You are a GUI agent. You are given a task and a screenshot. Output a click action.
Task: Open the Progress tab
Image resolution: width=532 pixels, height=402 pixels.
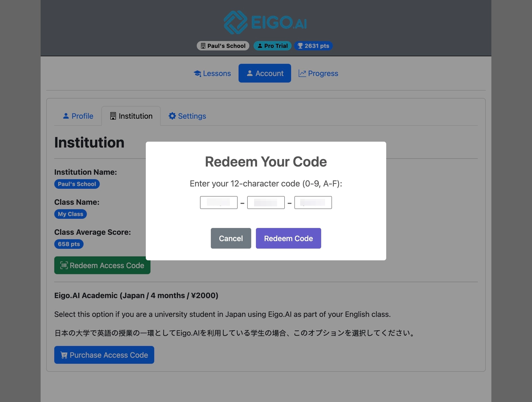(318, 73)
